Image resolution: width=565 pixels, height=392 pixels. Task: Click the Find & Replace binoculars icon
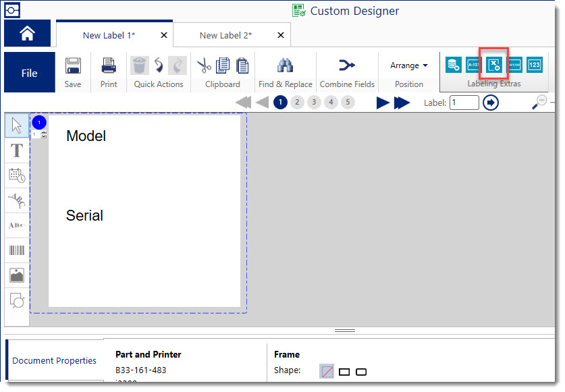284,65
